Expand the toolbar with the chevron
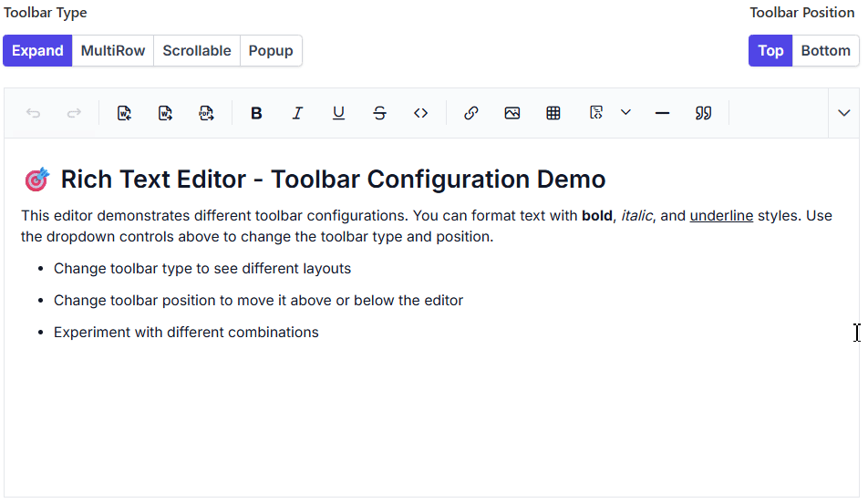Viewport: 868px width, 503px height. click(x=843, y=113)
